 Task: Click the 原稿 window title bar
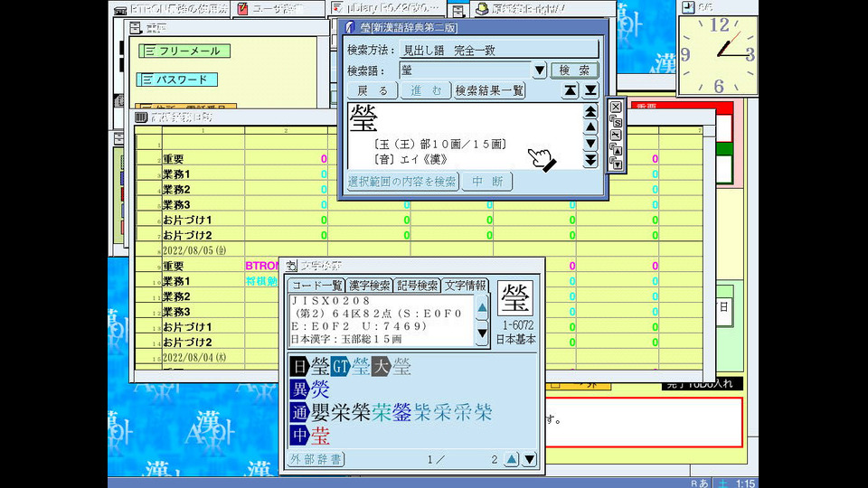527,8
